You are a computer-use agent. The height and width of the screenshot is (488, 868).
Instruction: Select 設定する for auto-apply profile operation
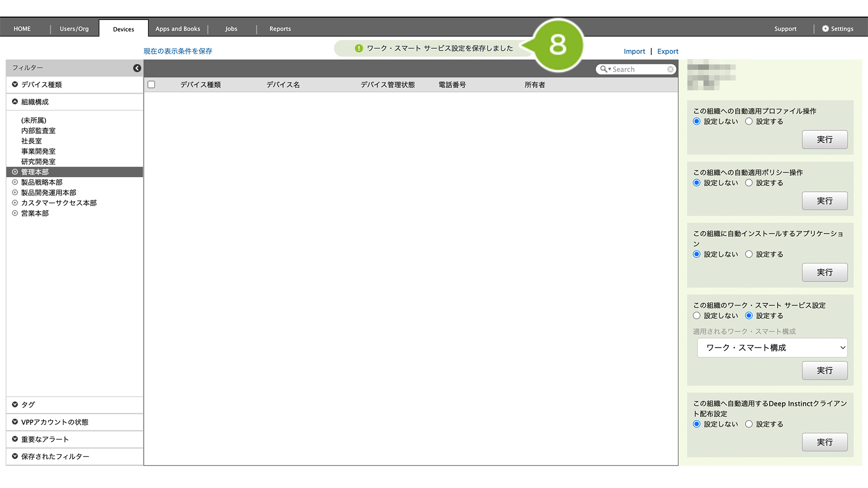(749, 122)
